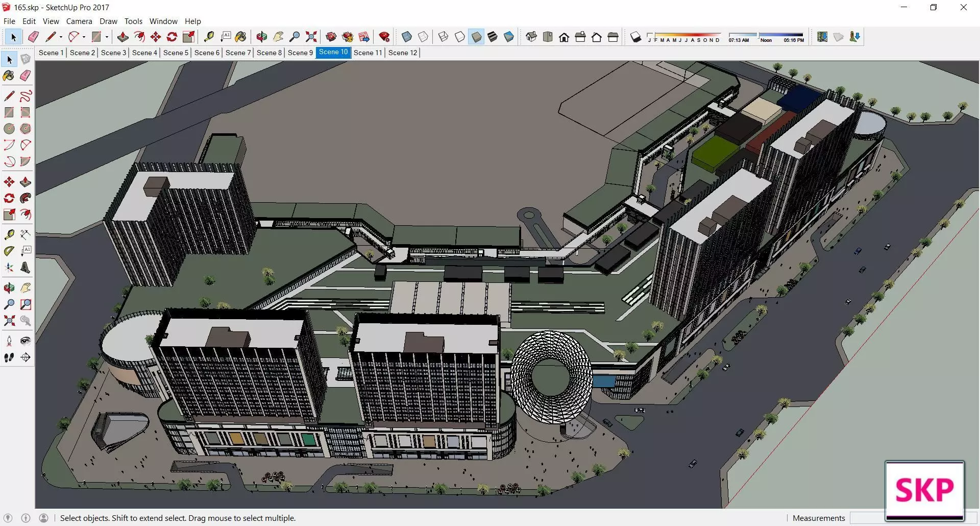Adjust the shadow date month slider
980x526 pixels.
(x=684, y=37)
